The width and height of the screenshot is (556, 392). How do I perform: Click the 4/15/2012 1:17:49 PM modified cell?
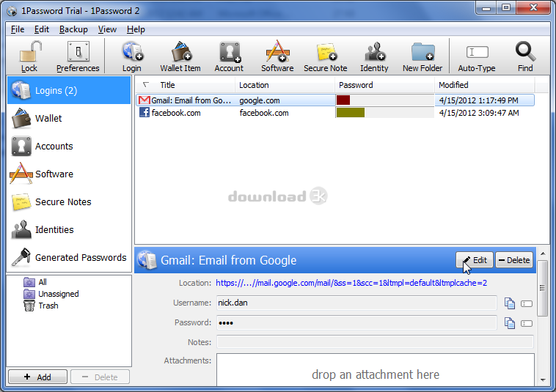[x=479, y=100]
